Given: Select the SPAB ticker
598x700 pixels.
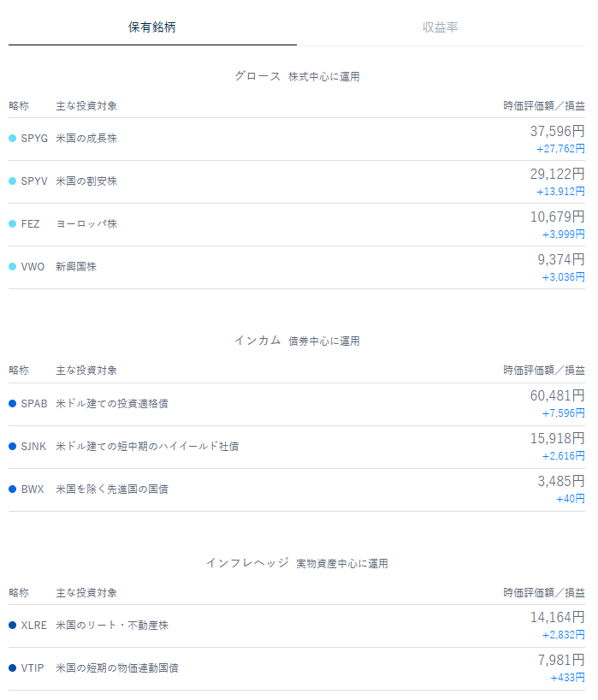Looking at the screenshot, I should click(34, 404).
